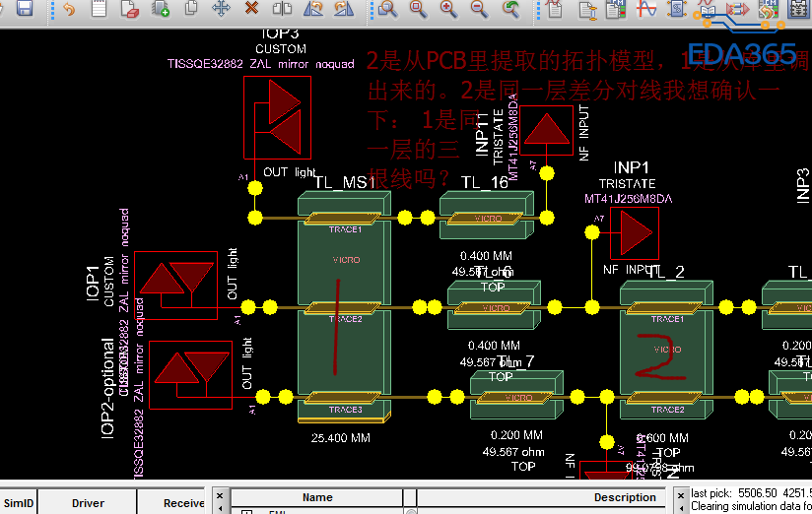Click the Zoom In magnifier icon
Screen dimensions: 812x514
click(x=448, y=9)
